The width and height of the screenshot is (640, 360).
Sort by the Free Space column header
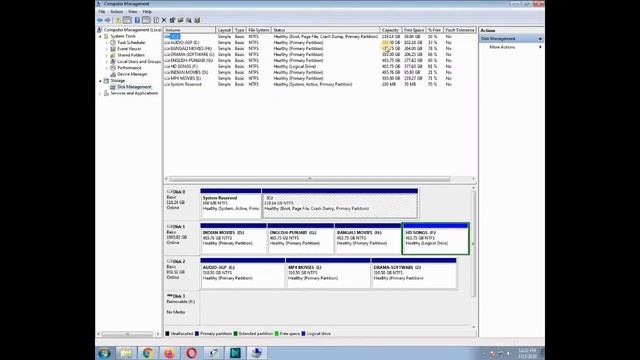[x=414, y=30]
